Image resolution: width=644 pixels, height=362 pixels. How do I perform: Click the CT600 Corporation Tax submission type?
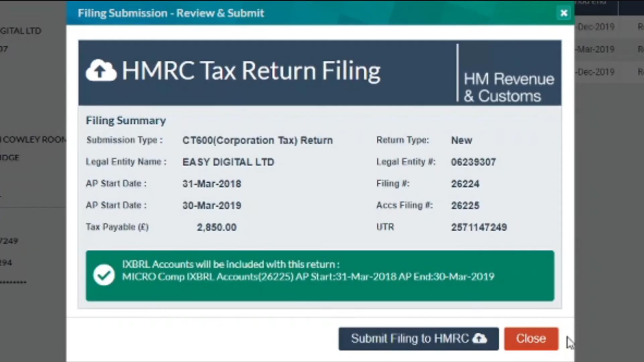coord(258,140)
